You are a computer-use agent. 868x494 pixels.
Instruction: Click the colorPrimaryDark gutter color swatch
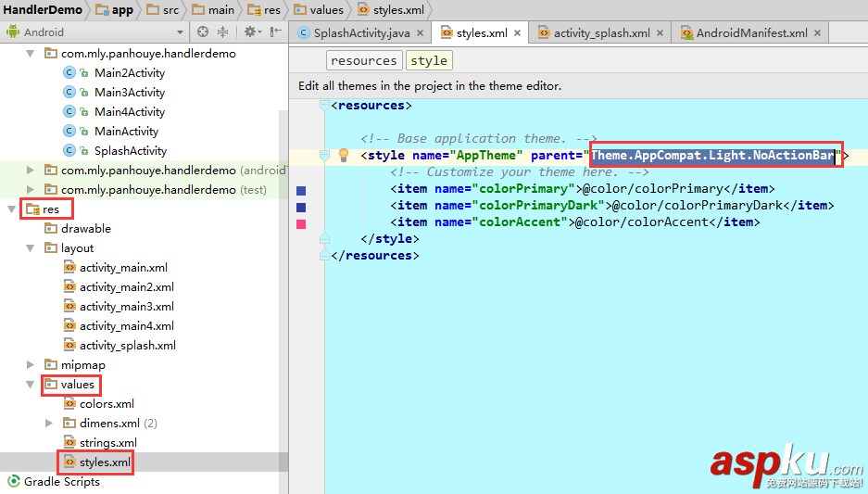(301, 207)
